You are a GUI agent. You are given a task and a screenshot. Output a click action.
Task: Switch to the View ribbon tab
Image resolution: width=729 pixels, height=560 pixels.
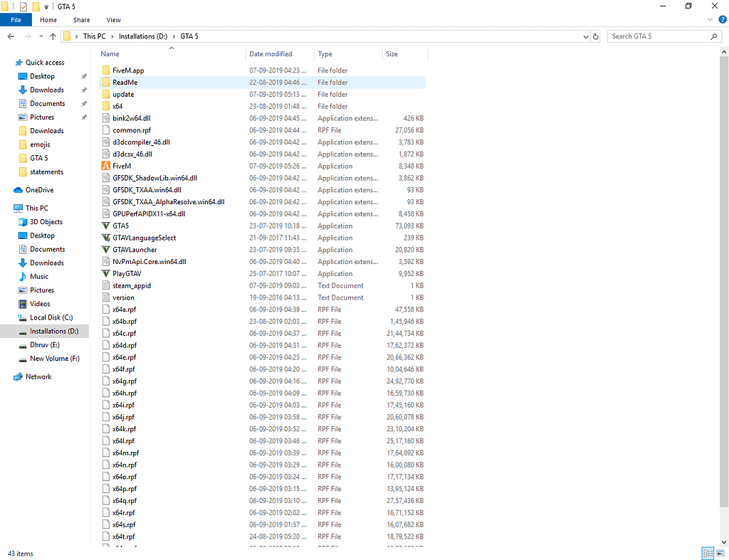click(113, 20)
